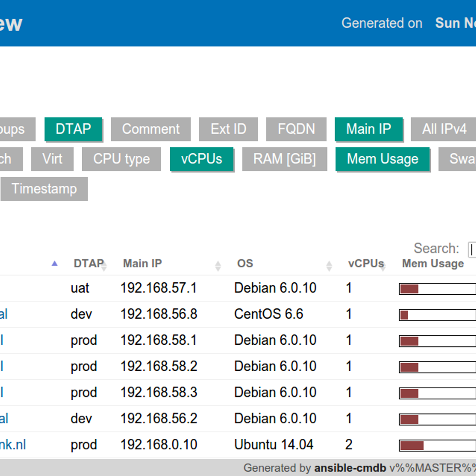Open the prod host link ending in nk.nl

pyautogui.click(x=13, y=445)
